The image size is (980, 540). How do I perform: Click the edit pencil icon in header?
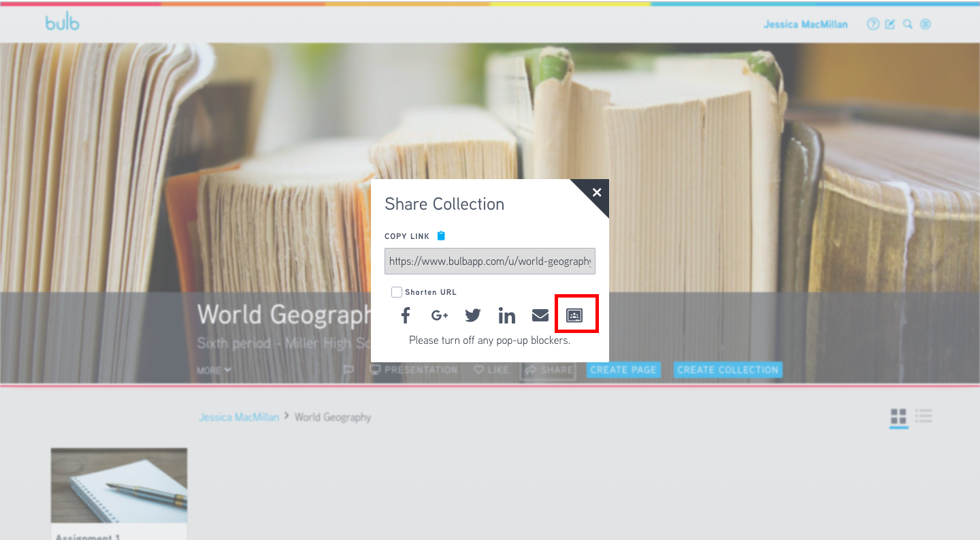tap(890, 25)
